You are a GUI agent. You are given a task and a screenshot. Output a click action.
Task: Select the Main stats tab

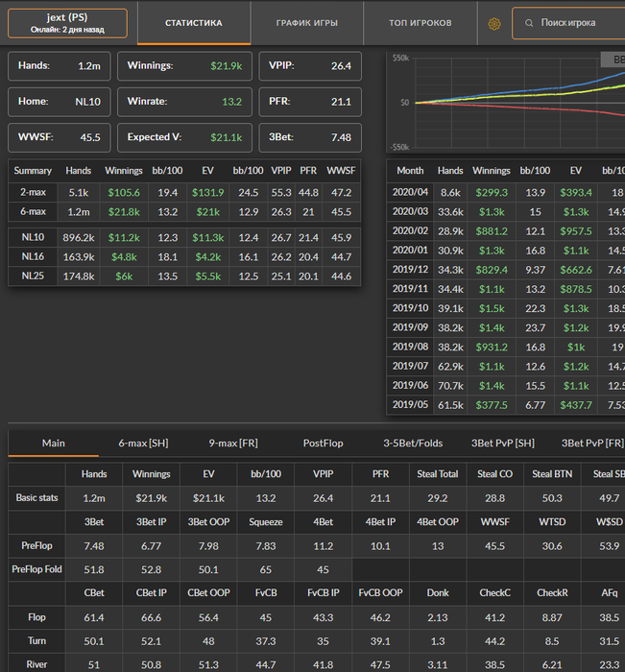[x=53, y=444]
